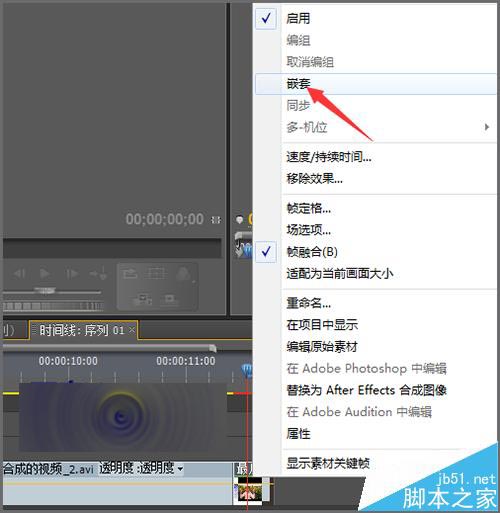The image size is (500, 513).
Task: Close the 时间线: 序列 01 tab
Action: click(132, 330)
